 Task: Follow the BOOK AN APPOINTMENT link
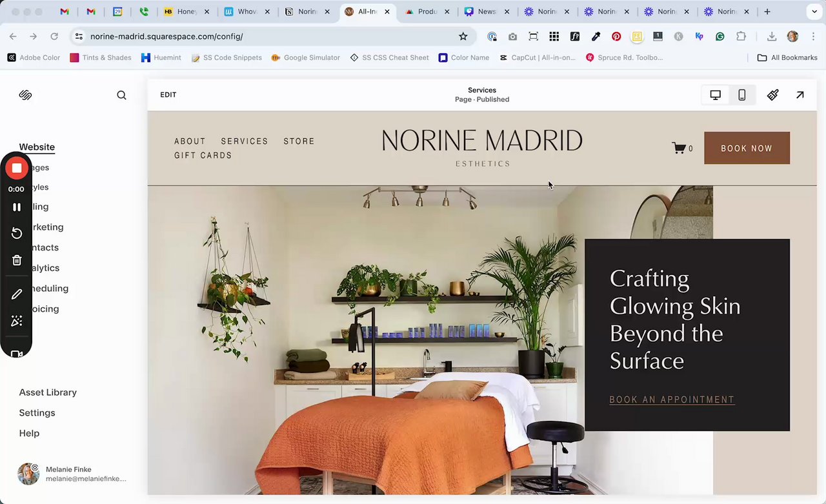point(672,399)
